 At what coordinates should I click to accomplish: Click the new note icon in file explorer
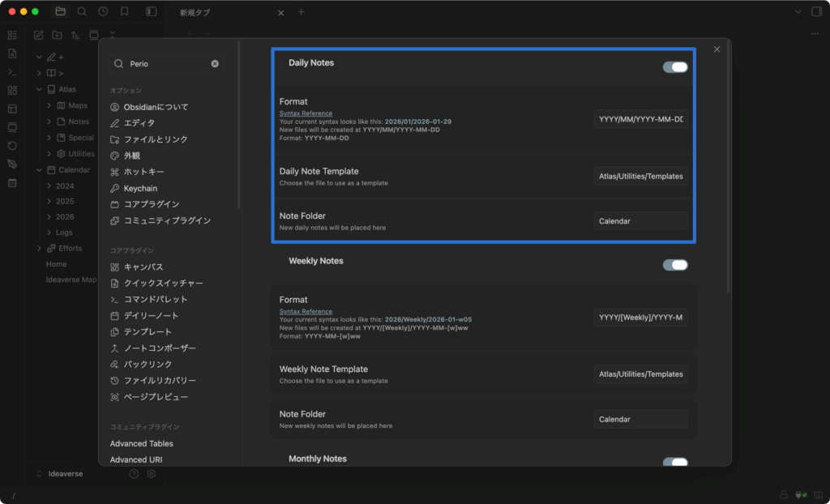tap(38, 35)
